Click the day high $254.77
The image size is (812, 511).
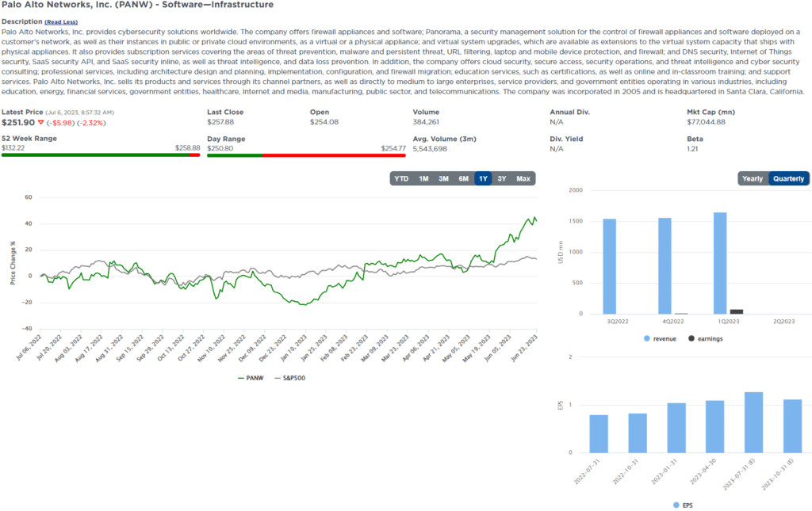tap(393, 148)
